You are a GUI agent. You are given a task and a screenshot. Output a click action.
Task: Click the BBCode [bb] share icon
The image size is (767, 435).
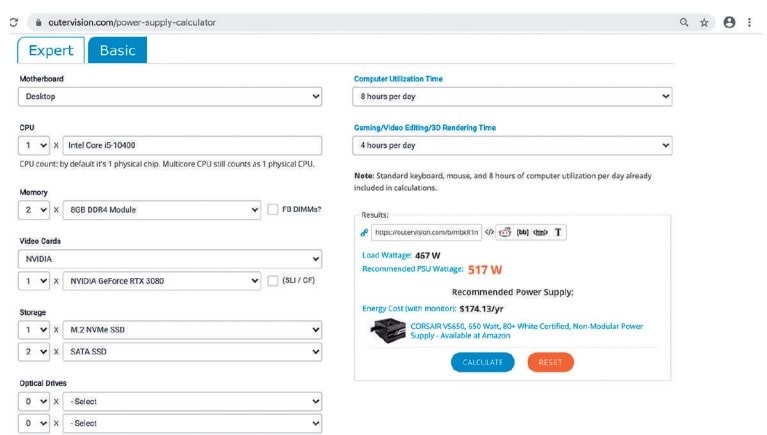click(x=522, y=232)
